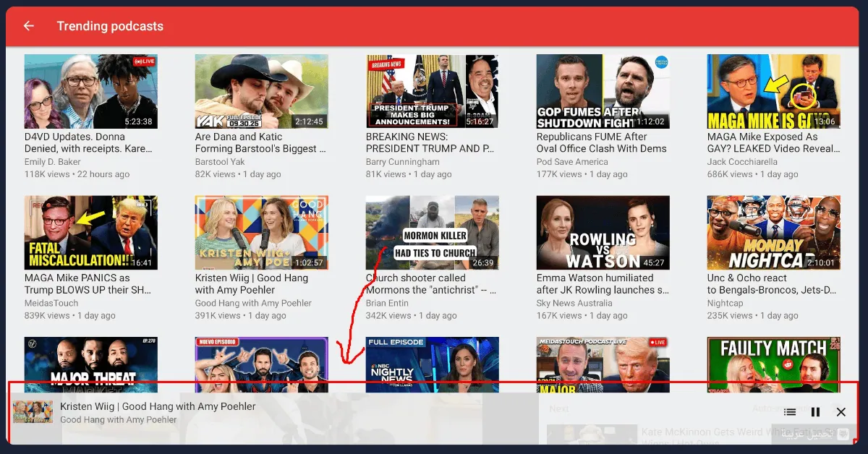Image resolution: width=868 pixels, height=454 pixels.
Task: Select title "D4VD Updates. Donna Denied, with receipts"
Action: 89,142
